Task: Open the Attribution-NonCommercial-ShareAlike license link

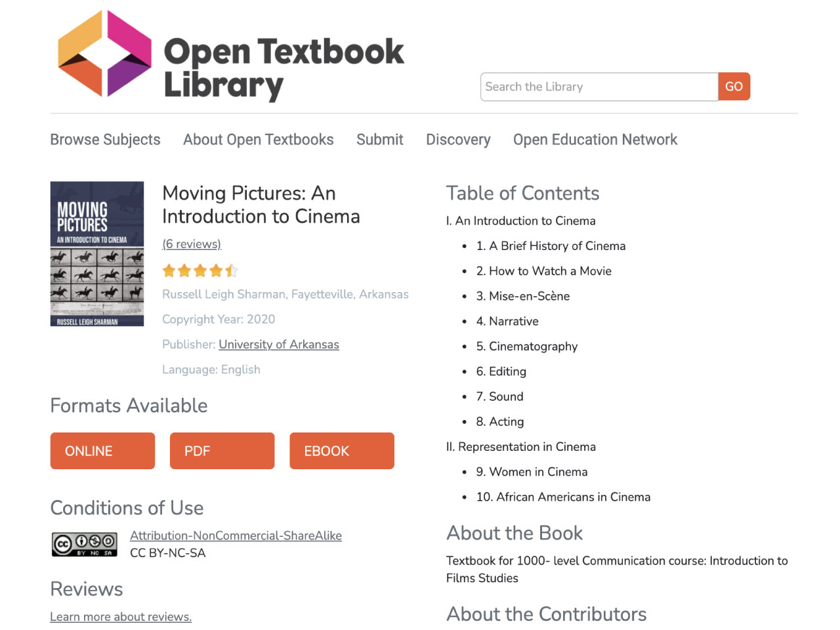Action: (x=236, y=535)
